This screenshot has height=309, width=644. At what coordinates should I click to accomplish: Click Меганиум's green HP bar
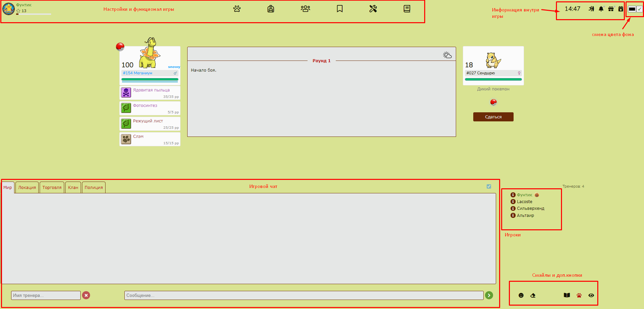click(150, 79)
